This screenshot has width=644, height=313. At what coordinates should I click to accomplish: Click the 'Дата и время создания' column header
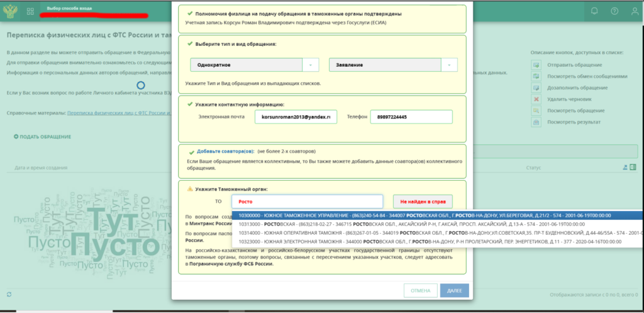pyautogui.click(x=41, y=168)
